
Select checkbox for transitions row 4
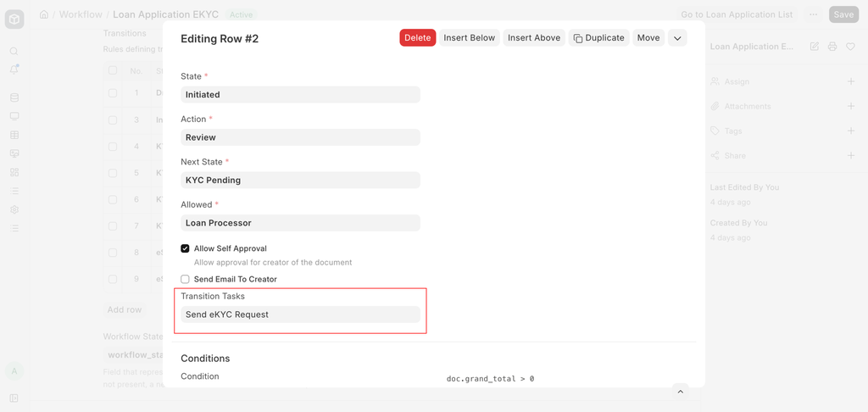113,146
